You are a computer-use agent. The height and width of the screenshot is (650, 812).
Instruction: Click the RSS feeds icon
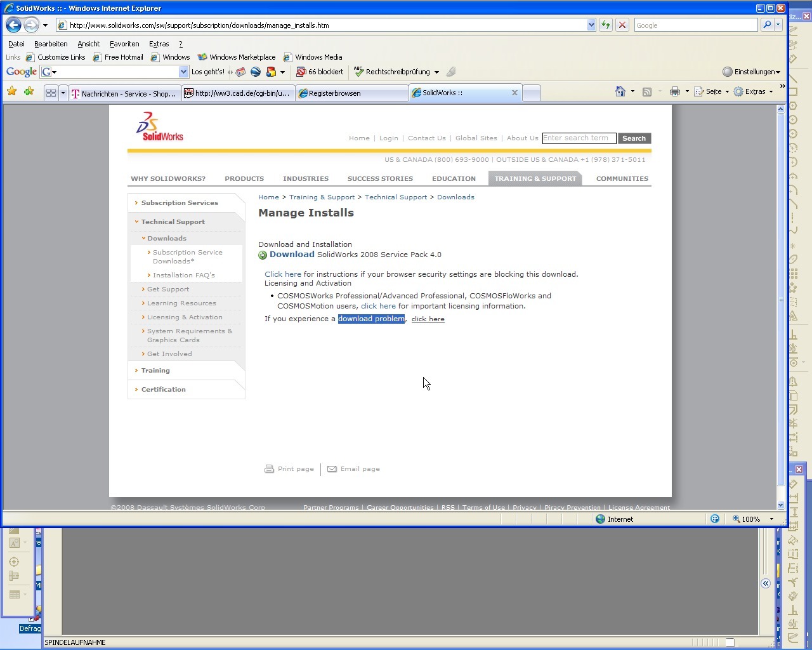pos(647,91)
